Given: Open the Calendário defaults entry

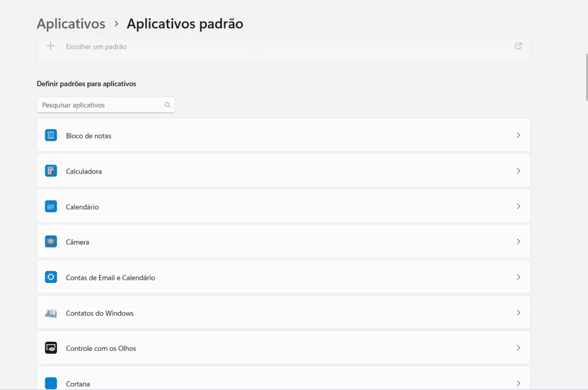Looking at the screenshot, I should click(283, 207).
